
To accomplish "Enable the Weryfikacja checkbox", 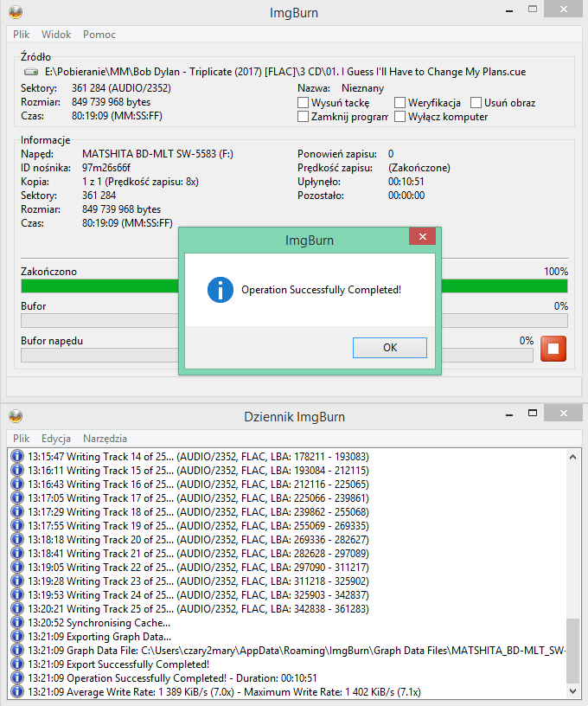I will pyautogui.click(x=399, y=103).
